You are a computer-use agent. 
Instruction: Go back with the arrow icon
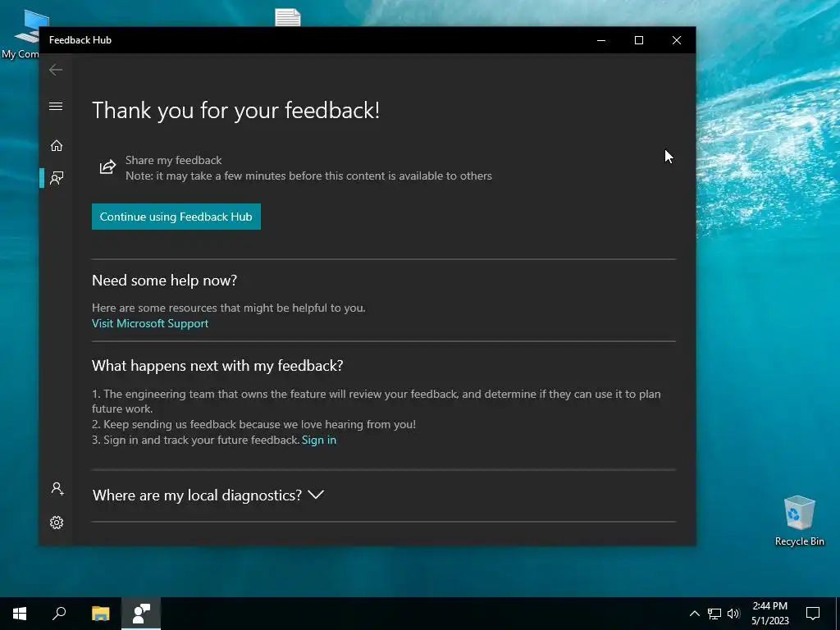(x=56, y=70)
